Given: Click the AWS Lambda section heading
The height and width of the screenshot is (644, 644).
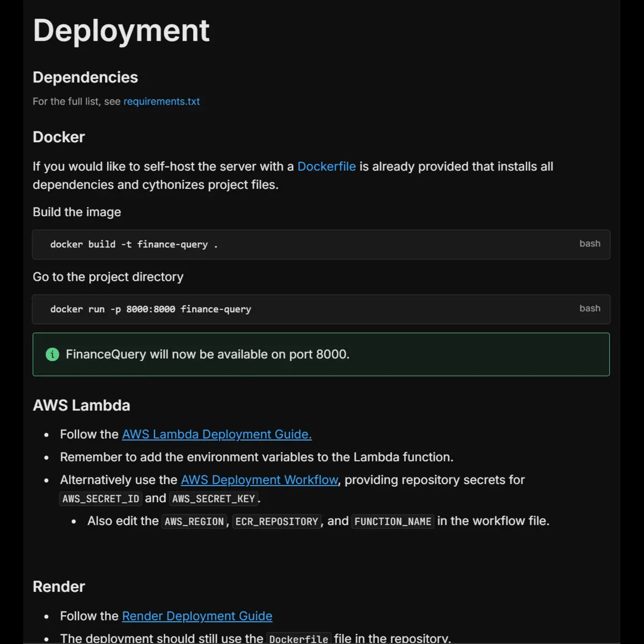Looking at the screenshot, I should coord(82,405).
